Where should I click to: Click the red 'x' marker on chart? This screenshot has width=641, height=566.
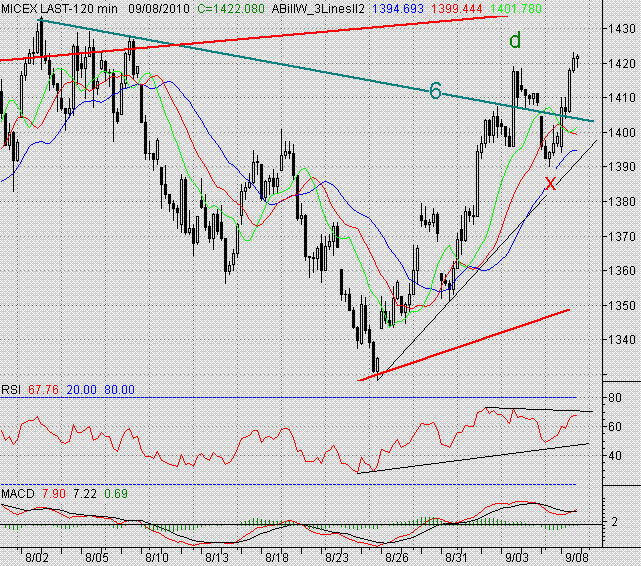point(551,183)
